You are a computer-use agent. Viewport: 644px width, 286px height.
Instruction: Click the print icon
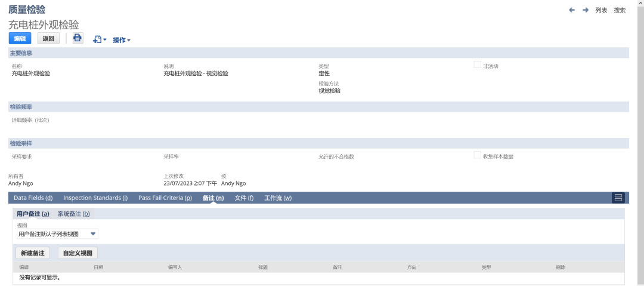78,39
